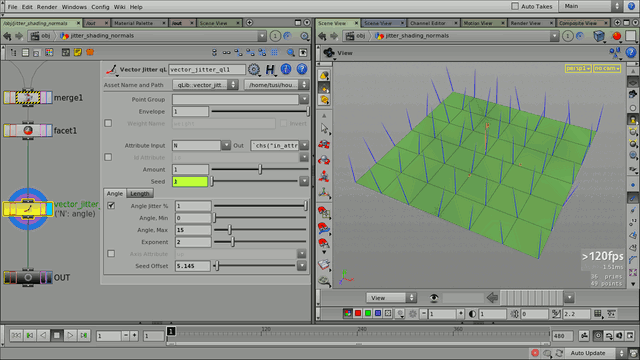Open the Attribute Input dropdown arrow
This screenshot has height=360, width=640.
226,145
